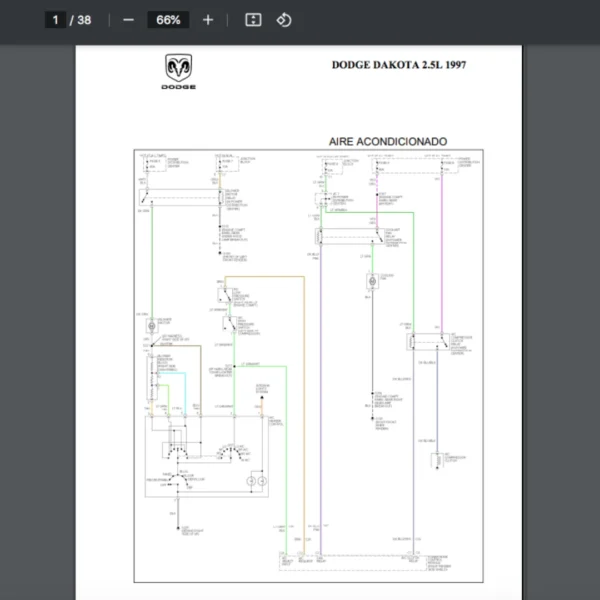
Task: Click the DODGE DAKOTA 2.5L 1997 title
Action: click(398, 65)
